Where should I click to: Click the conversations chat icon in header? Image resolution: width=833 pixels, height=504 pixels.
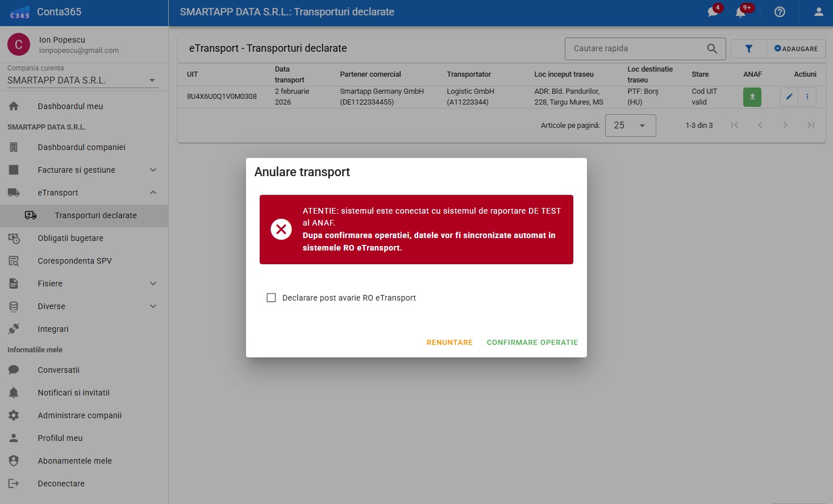pos(713,12)
